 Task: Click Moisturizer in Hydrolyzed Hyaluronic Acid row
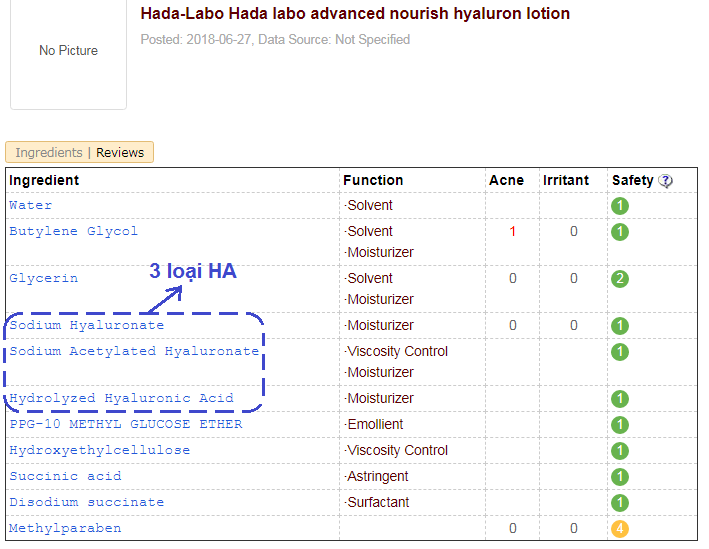(378, 398)
